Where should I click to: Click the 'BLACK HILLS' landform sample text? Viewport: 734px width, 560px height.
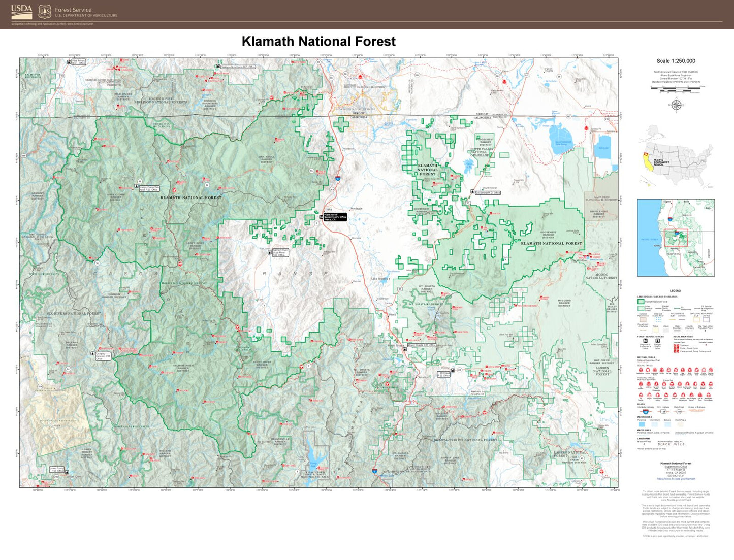pyautogui.click(x=671, y=444)
